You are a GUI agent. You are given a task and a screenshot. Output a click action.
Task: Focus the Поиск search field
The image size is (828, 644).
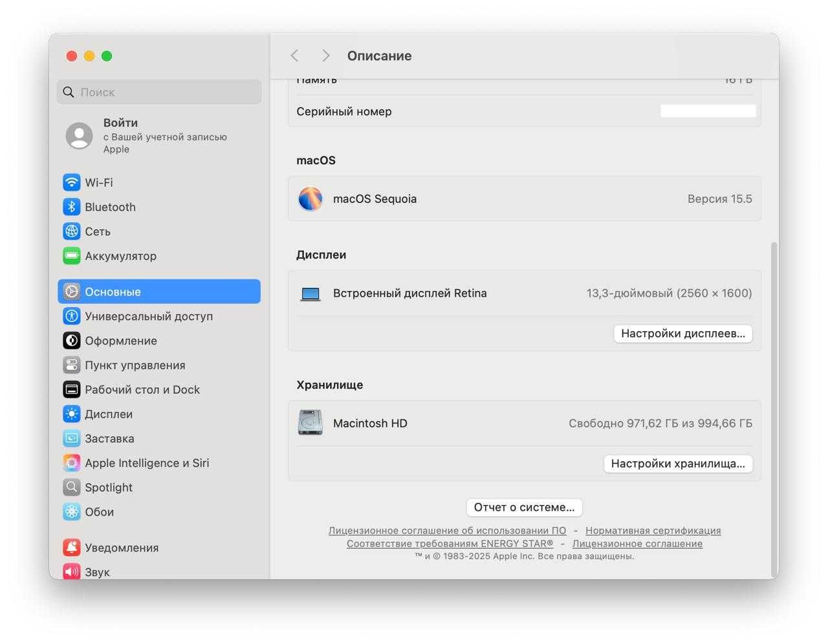click(159, 92)
